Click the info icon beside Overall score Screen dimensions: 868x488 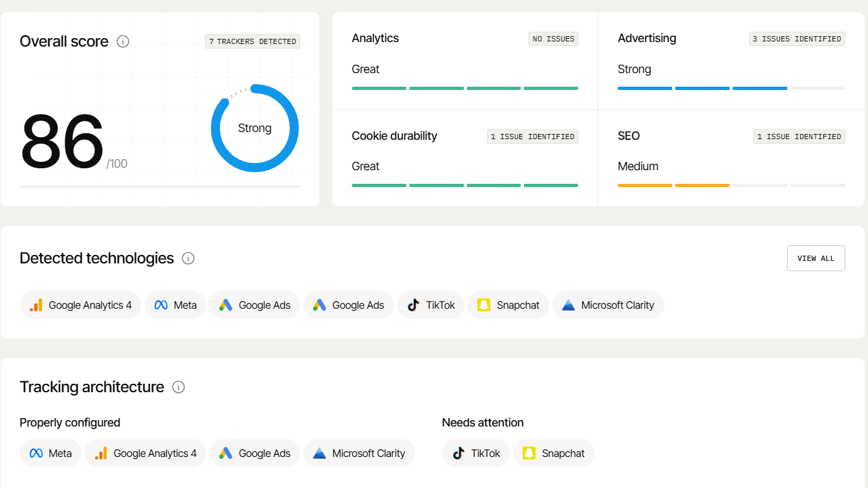123,41
